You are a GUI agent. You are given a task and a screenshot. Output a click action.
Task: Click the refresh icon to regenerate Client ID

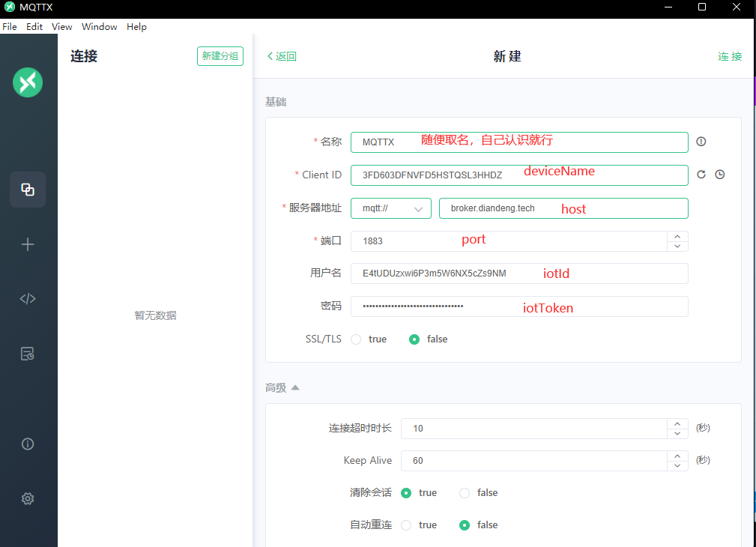click(701, 174)
